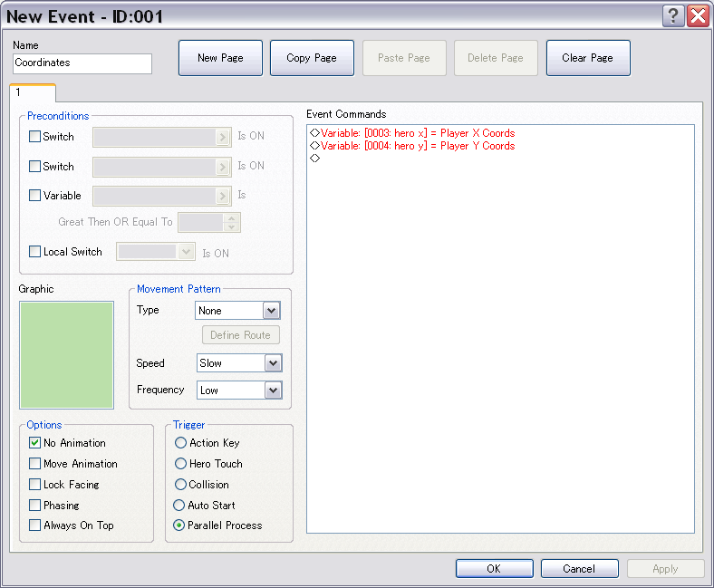Click the New Page button
The height and width of the screenshot is (588, 714).
(x=220, y=58)
